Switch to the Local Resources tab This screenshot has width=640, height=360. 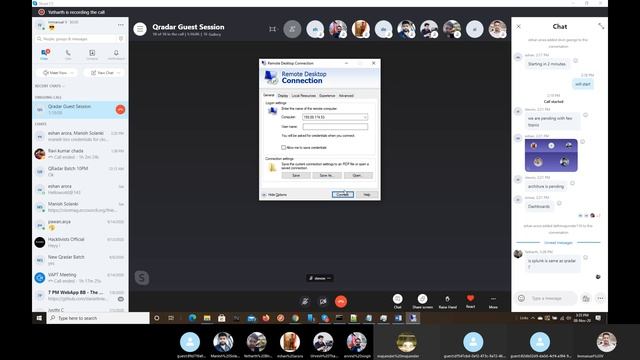(303, 96)
